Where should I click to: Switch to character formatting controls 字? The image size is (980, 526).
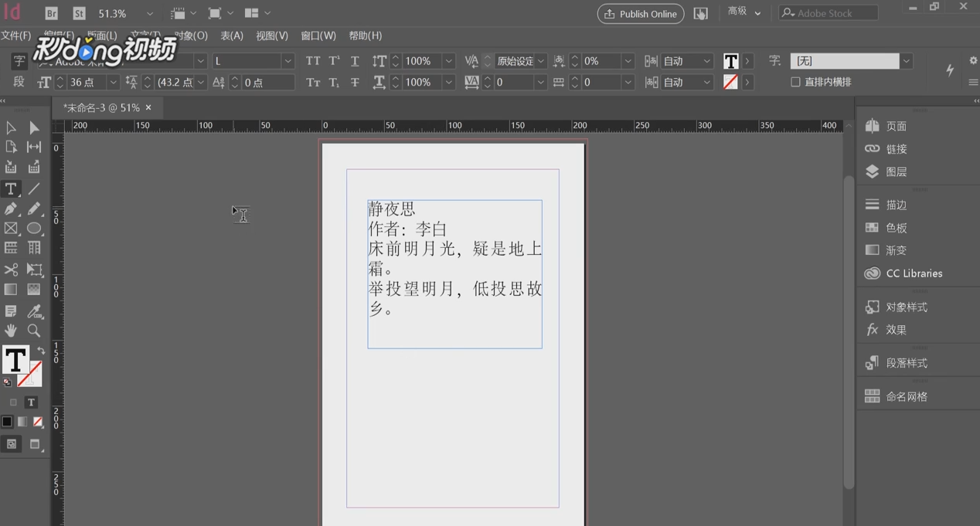(x=19, y=61)
